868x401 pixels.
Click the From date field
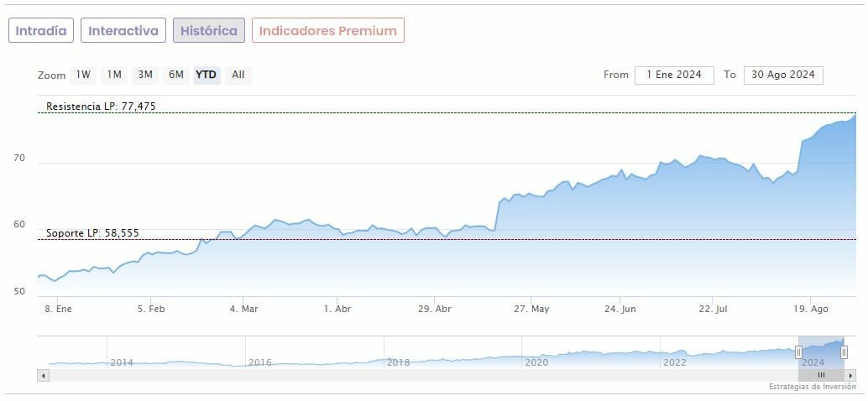[x=674, y=75]
